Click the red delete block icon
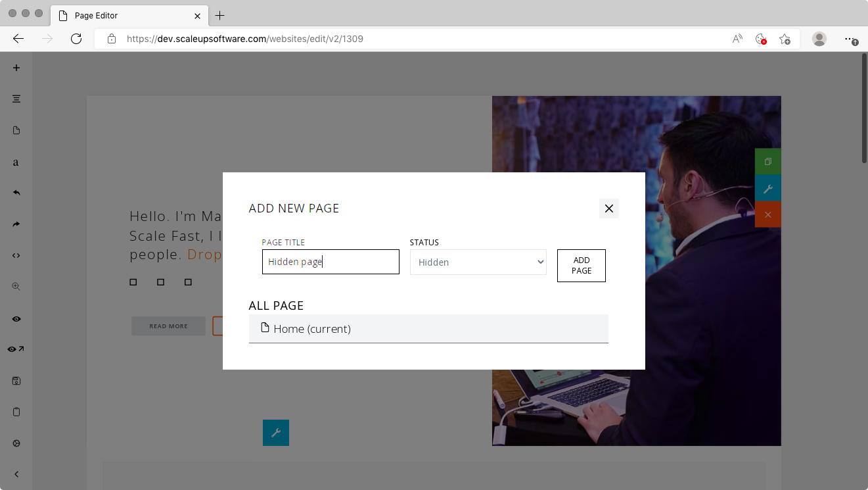This screenshot has width=868, height=490. 768,214
